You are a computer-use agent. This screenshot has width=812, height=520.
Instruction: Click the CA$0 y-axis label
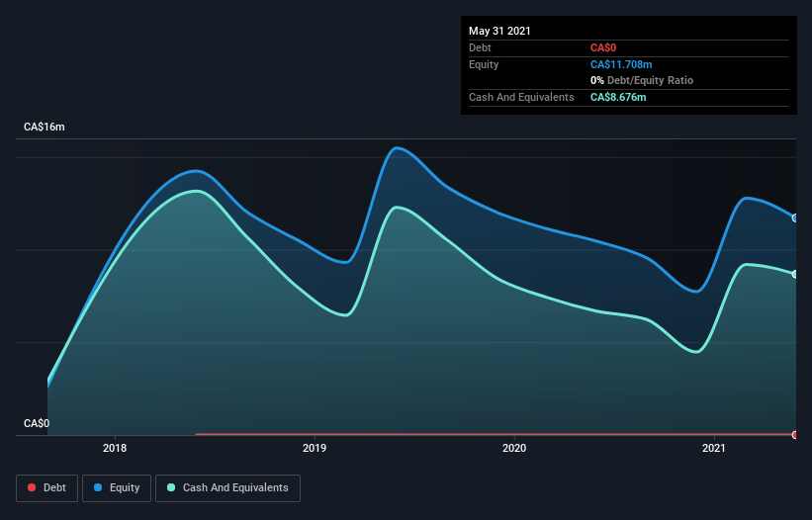tap(37, 423)
